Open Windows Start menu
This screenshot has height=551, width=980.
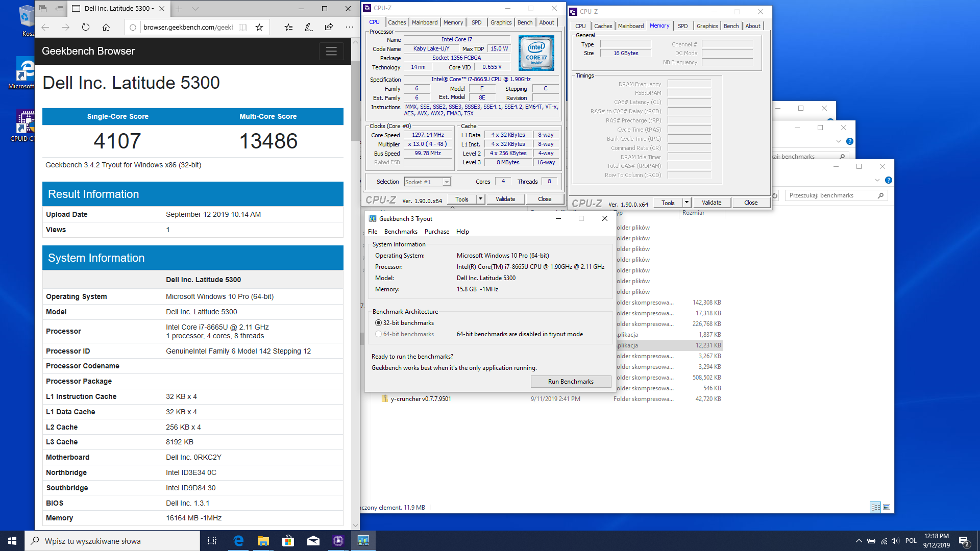click(12, 541)
